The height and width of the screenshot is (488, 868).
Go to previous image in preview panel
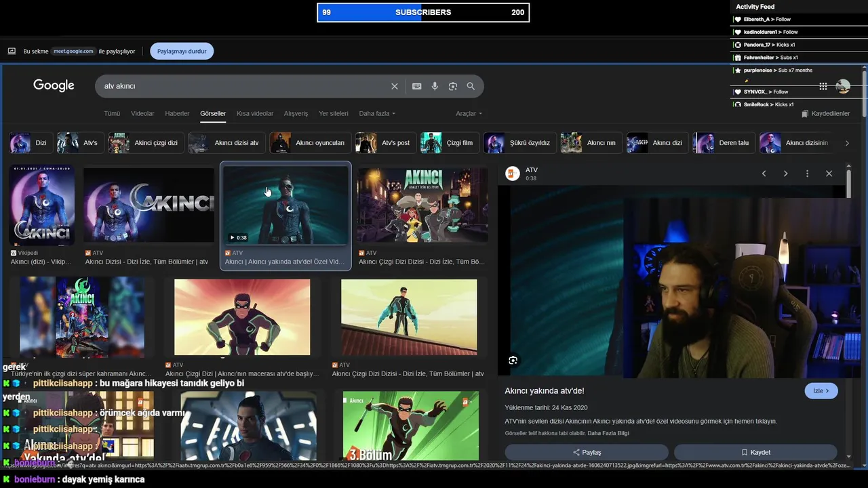(x=764, y=174)
